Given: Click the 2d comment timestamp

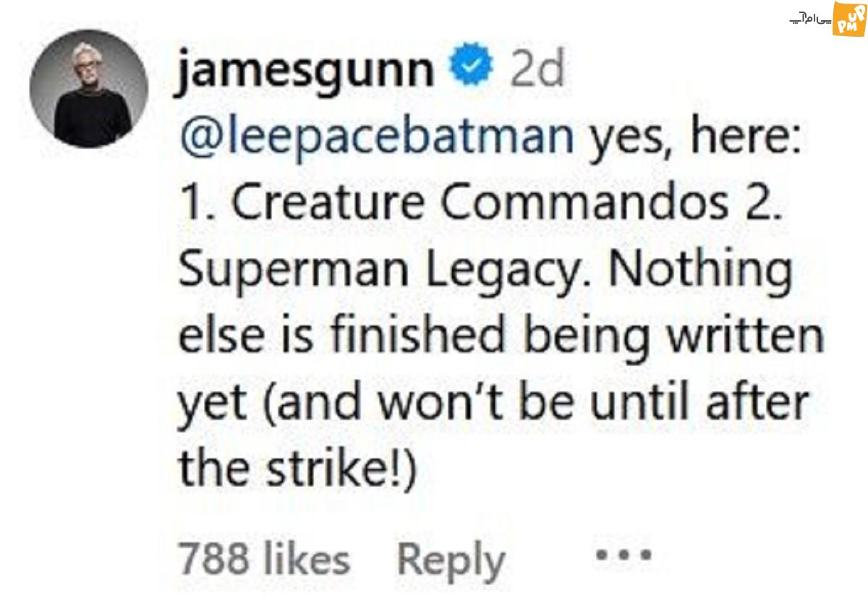Looking at the screenshot, I should (536, 70).
